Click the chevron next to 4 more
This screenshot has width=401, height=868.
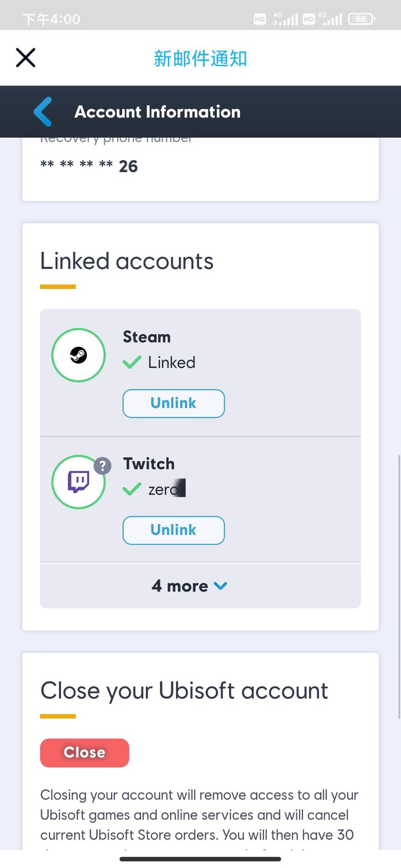point(220,586)
